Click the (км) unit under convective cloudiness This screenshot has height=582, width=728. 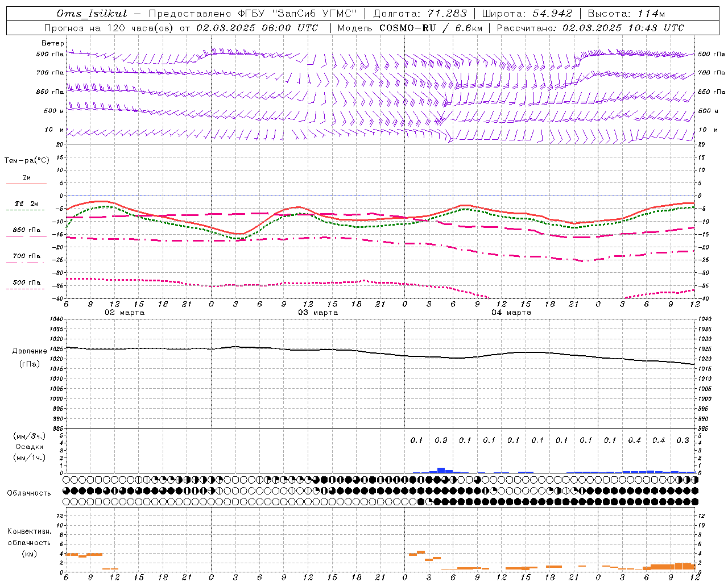point(29,554)
